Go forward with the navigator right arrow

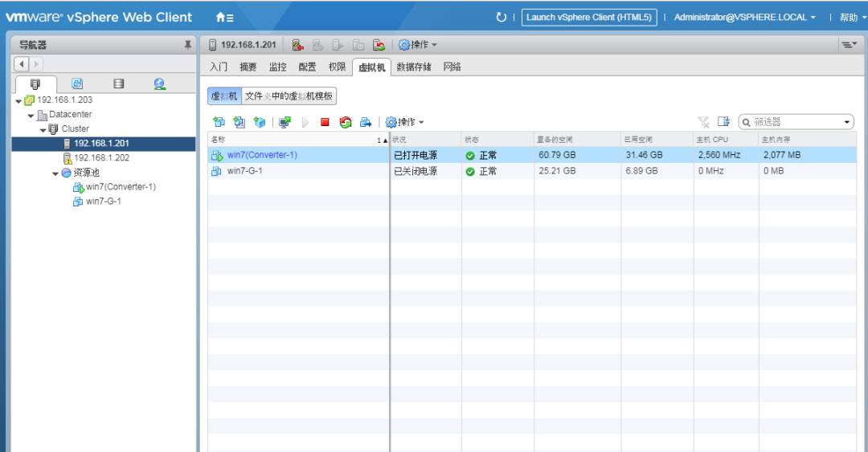(x=36, y=64)
